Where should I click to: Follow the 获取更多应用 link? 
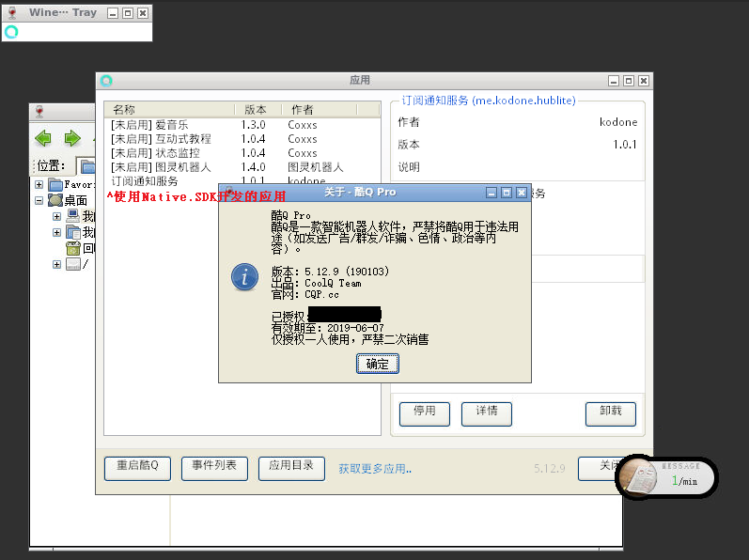tap(375, 469)
